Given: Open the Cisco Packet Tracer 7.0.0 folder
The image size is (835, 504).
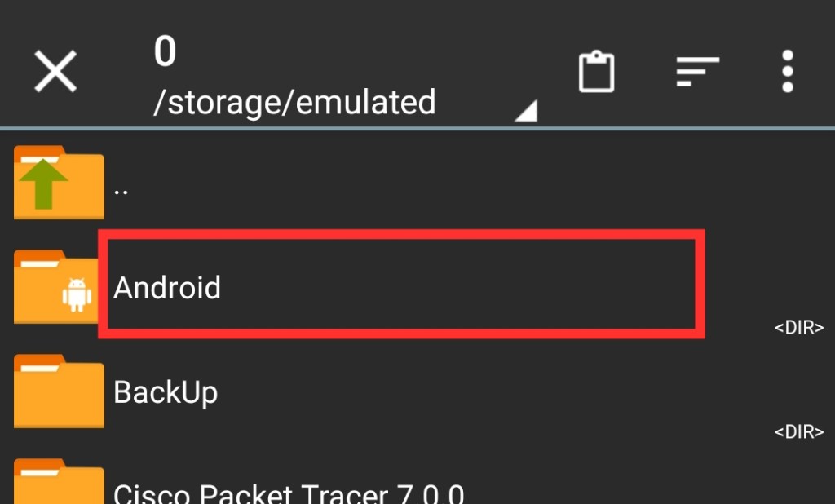Looking at the screenshot, I should pyautogui.click(x=289, y=493).
